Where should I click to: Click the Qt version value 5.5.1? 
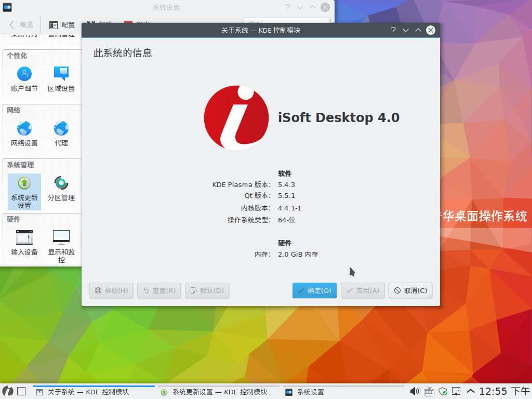[286, 196]
